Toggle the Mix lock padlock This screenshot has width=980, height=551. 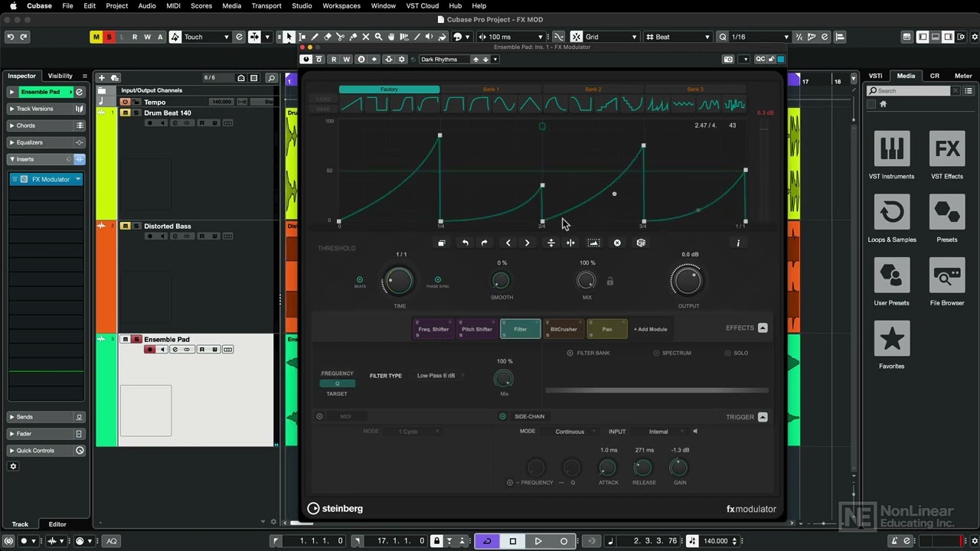(610, 282)
